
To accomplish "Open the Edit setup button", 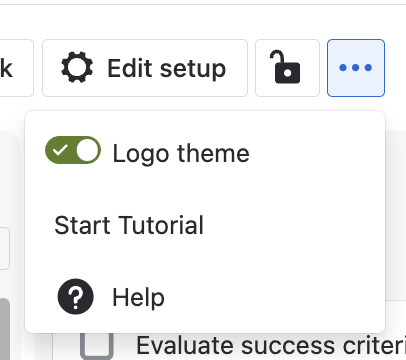I will pos(145,68).
